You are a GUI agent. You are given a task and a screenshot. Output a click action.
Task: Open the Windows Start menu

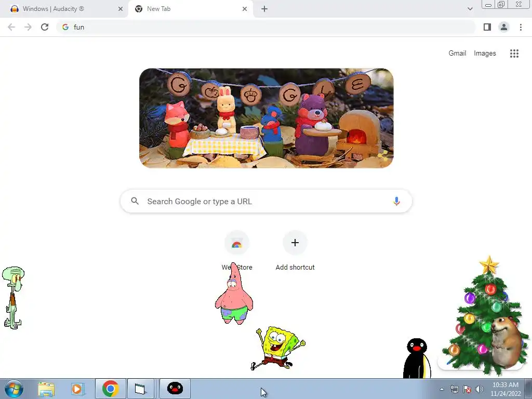(13, 389)
